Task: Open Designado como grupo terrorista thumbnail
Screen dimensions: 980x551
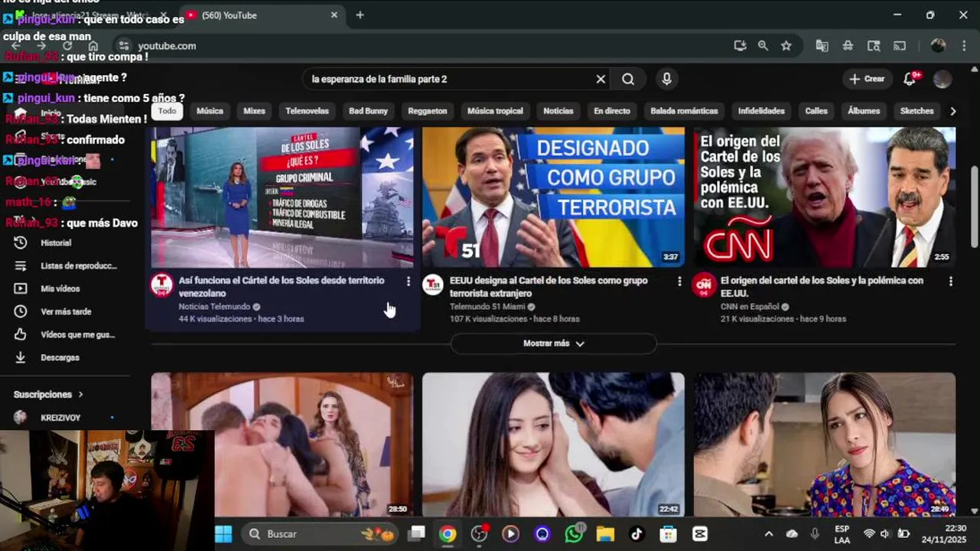Action: [553, 197]
